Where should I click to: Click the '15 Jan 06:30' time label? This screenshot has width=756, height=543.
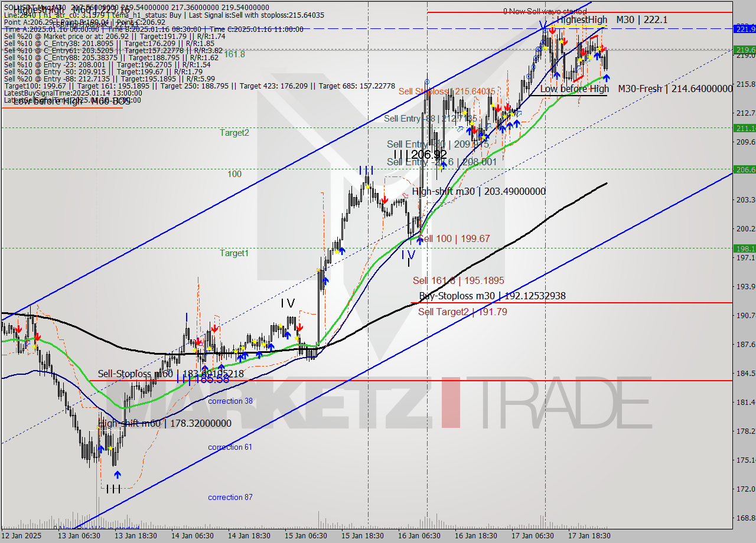[x=305, y=536]
